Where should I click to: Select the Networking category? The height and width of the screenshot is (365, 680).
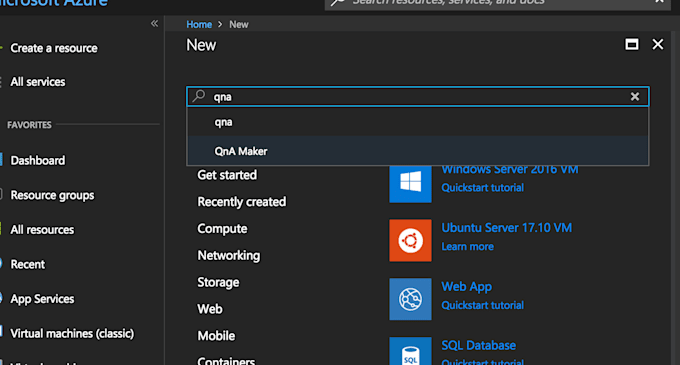[229, 256]
